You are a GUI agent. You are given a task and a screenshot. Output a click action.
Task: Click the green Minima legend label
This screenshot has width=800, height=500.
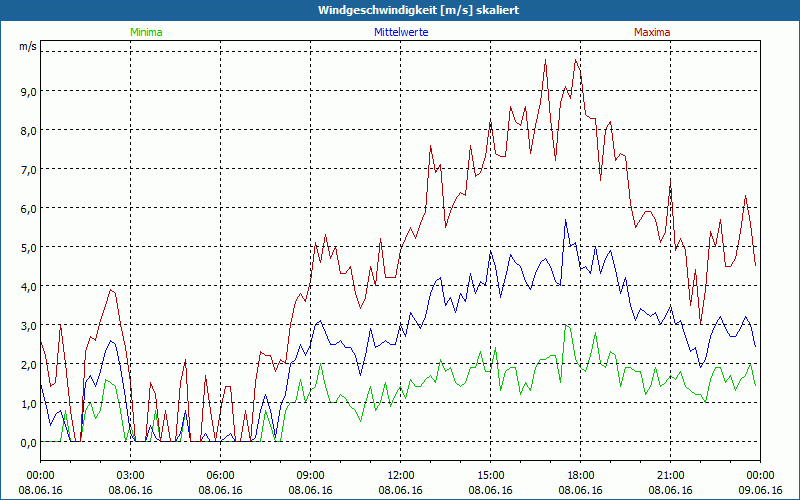point(146,32)
